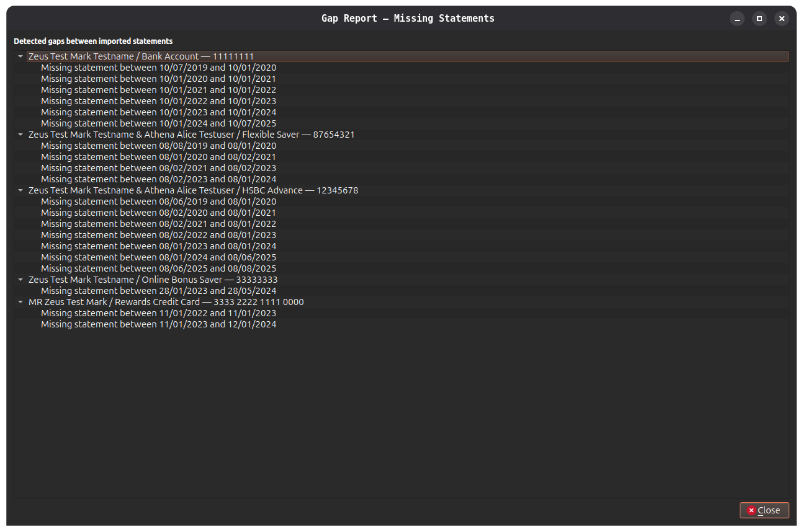This screenshot has height=532, width=803.
Task: Collapse the Rewards Credit Card group arrow
Action: coord(20,302)
